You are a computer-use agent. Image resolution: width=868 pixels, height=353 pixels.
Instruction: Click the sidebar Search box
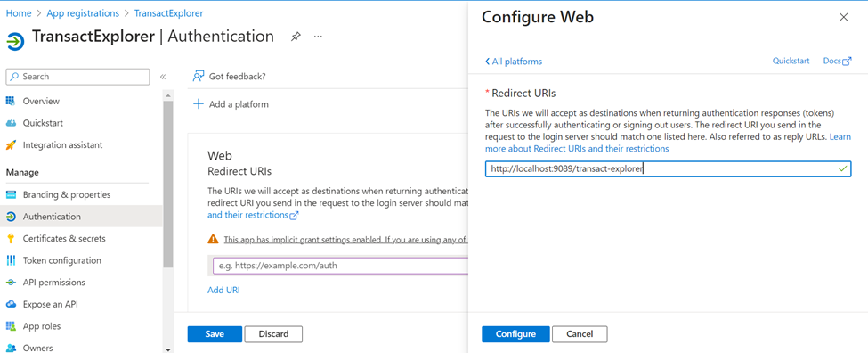77,77
